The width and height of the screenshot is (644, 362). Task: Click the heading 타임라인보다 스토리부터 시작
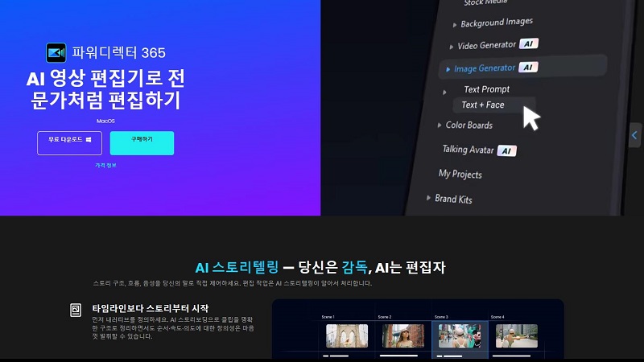pyautogui.click(x=151, y=308)
